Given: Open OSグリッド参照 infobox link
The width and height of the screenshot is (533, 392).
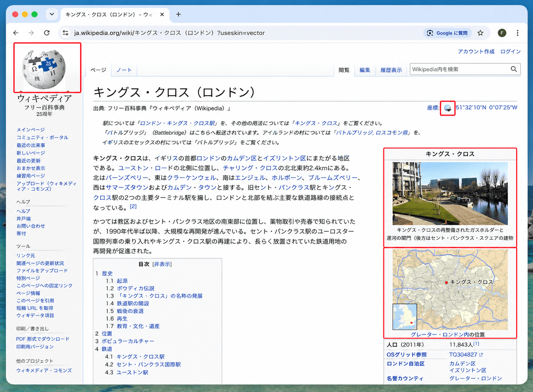Looking at the screenshot, I should [x=406, y=354].
